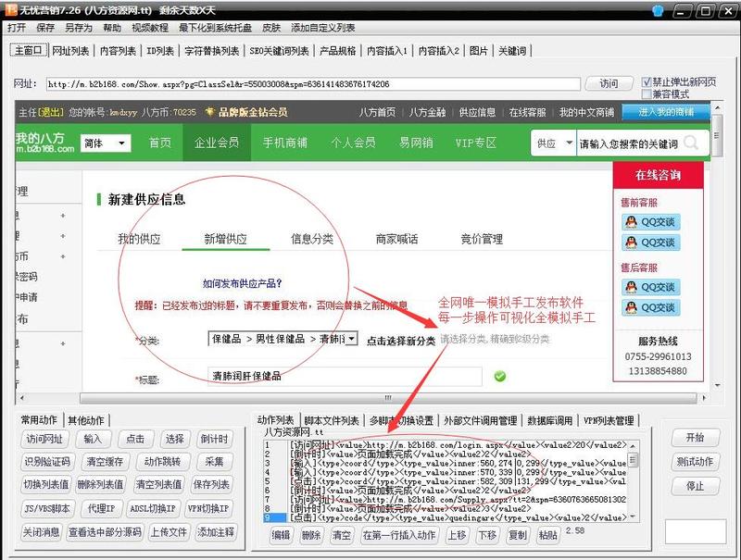The width and height of the screenshot is (741, 560).
Task: Enable the 兼容模式 checkbox
Action: tap(647, 94)
